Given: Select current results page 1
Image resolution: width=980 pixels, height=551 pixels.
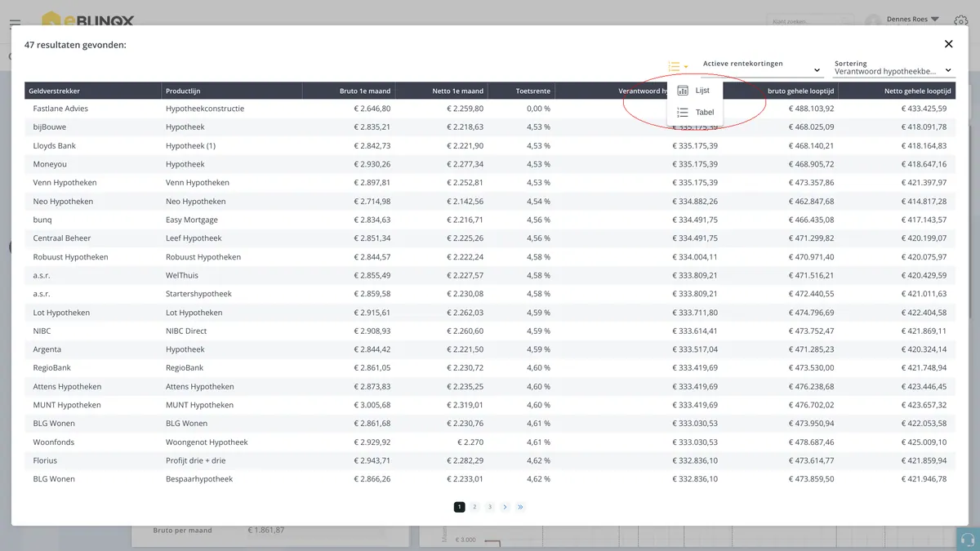Looking at the screenshot, I should [459, 507].
